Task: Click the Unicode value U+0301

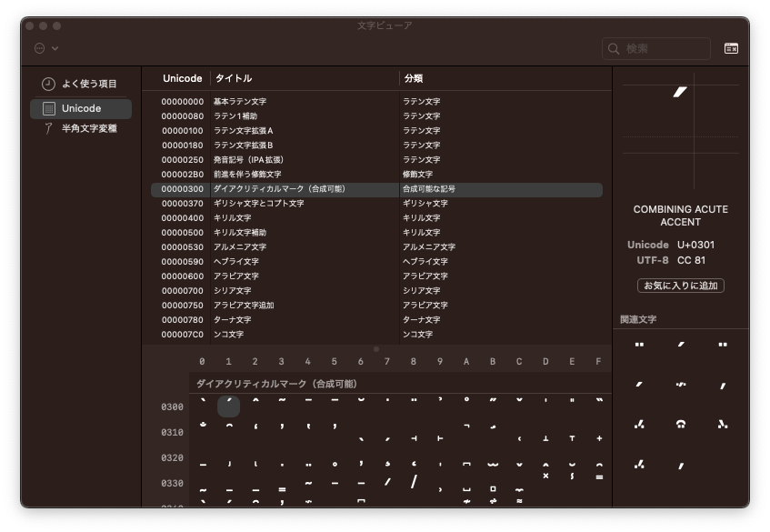Action: [x=695, y=245]
